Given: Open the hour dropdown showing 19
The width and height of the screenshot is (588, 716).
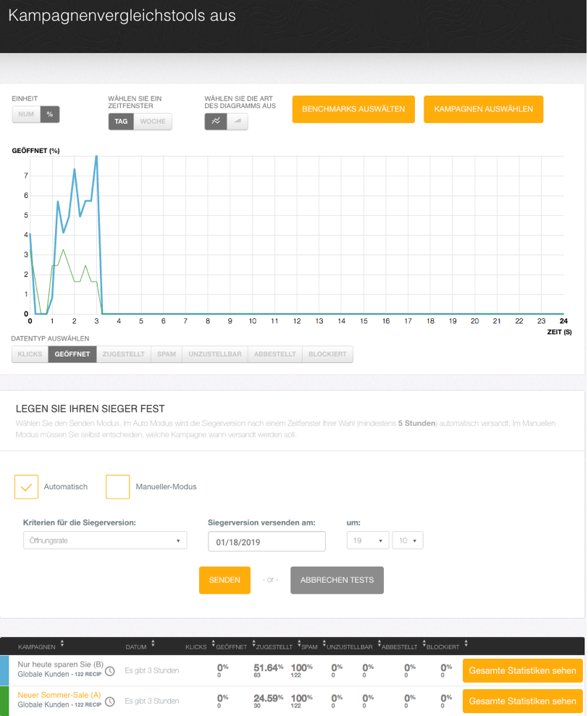Looking at the screenshot, I should pyautogui.click(x=368, y=540).
